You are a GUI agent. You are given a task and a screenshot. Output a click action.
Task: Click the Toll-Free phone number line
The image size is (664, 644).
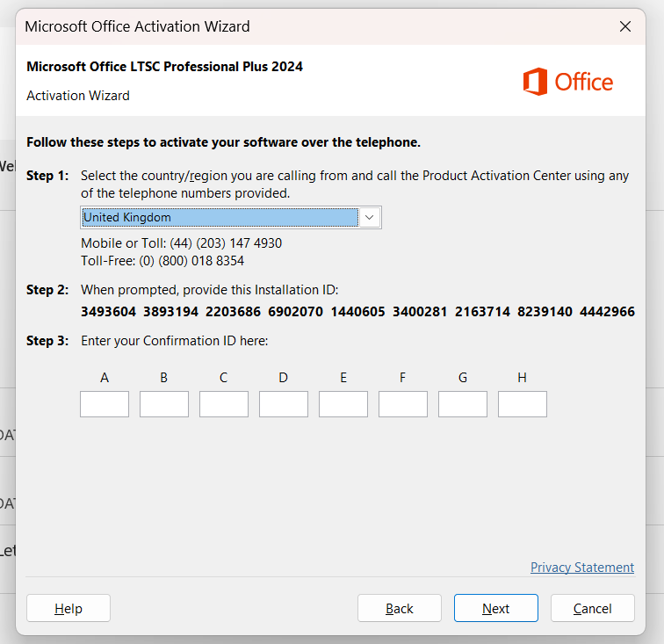[162, 261]
